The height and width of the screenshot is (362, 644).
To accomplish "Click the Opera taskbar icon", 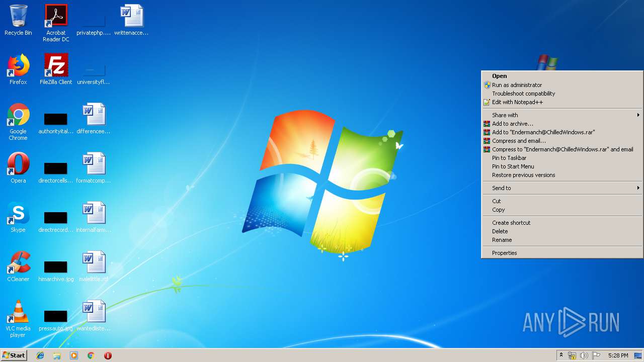I will coord(108,355).
